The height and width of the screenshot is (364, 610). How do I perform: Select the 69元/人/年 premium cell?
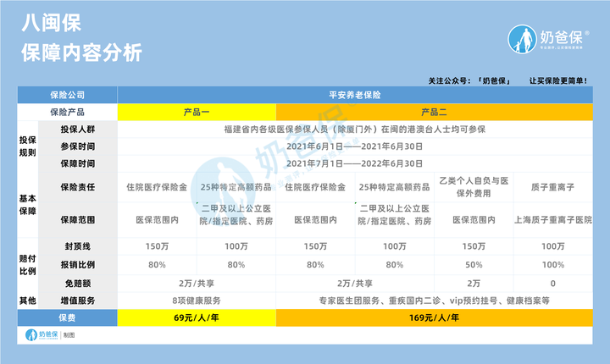[x=197, y=317]
